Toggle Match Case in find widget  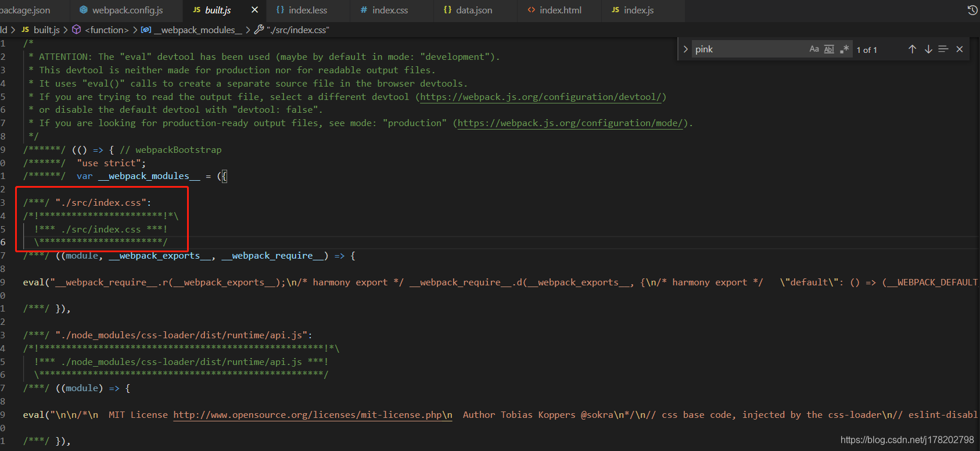point(814,49)
